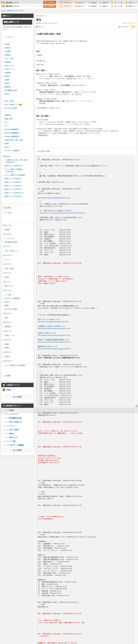Open 小谷野敦 in the sidebar menu
The height and width of the screenshot is (644, 138).
point(8,52)
